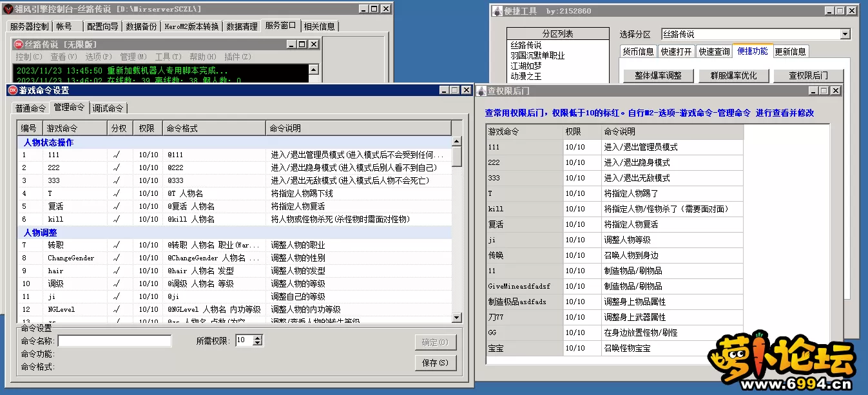868x395 pixels.
Task: Click the 群服爆率优化 button
Action: coord(734,75)
